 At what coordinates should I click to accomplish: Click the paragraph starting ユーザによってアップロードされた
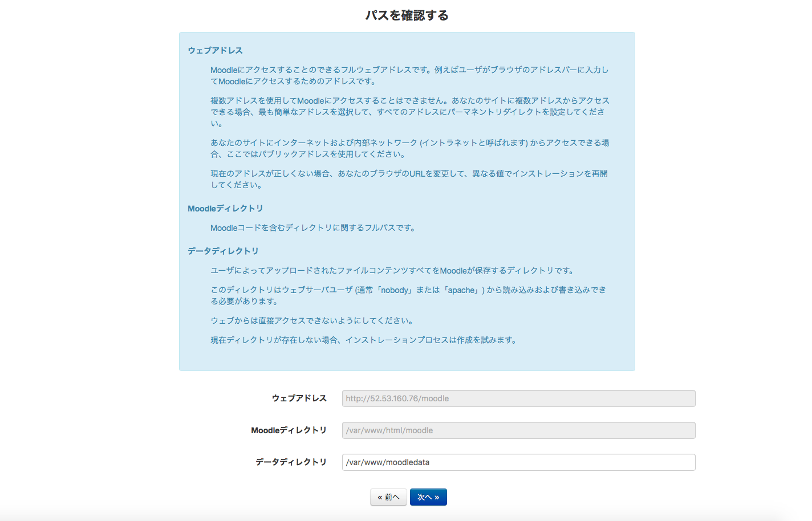[393, 271]
